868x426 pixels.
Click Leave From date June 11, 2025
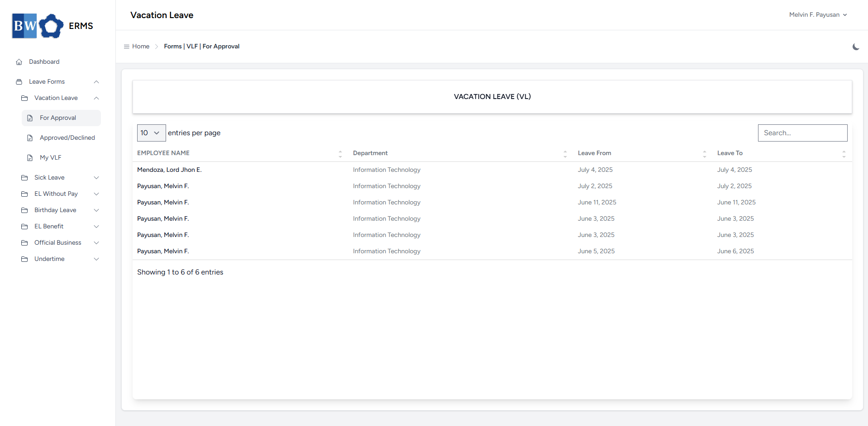[x=597, y=203]
